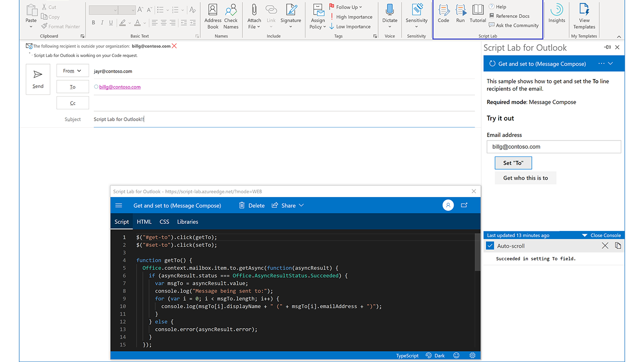
Task: Expand the task pane snippet chevron
Action: (x=611, y=64)
